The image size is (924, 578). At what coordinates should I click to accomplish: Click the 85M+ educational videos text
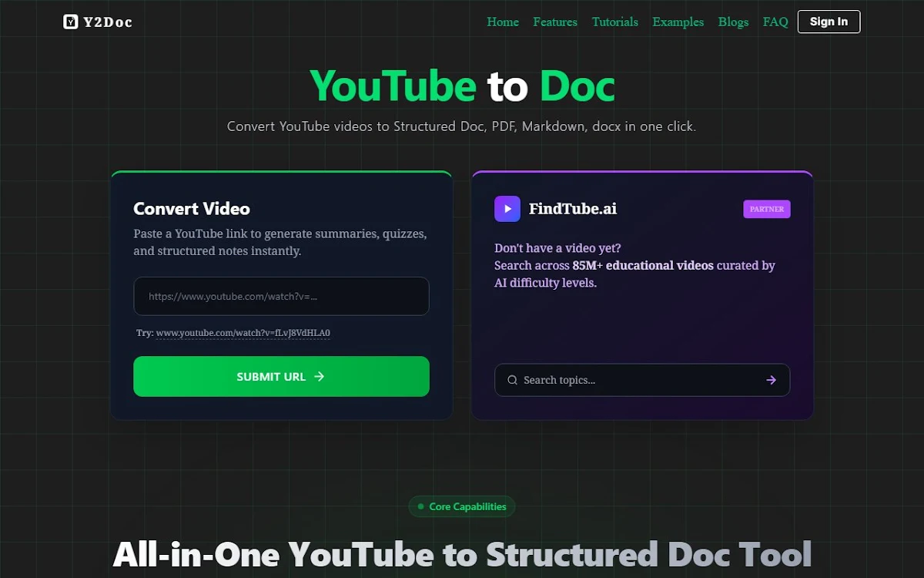(643, 265)
